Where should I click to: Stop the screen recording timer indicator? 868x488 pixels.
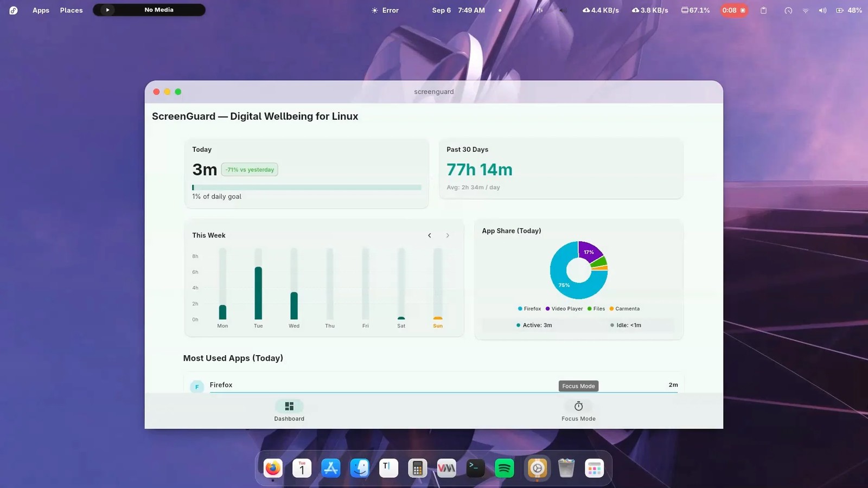[734, 10]
